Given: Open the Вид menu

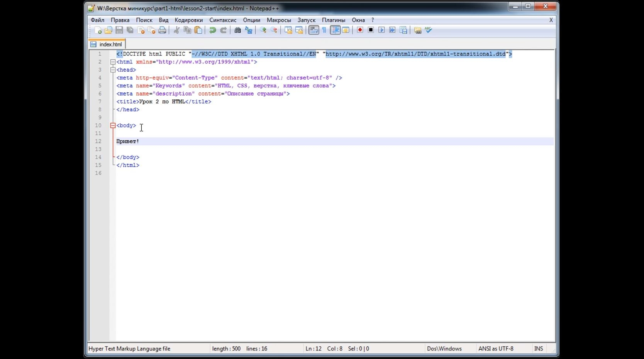Looking at the screenshot, I should [164, 20].
